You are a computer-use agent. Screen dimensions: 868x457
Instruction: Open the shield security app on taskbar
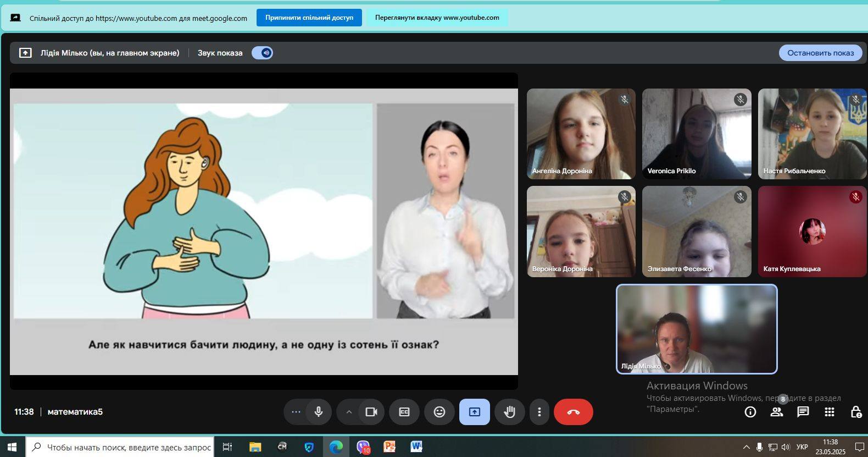pyautogui.click(x=309, y=447)
